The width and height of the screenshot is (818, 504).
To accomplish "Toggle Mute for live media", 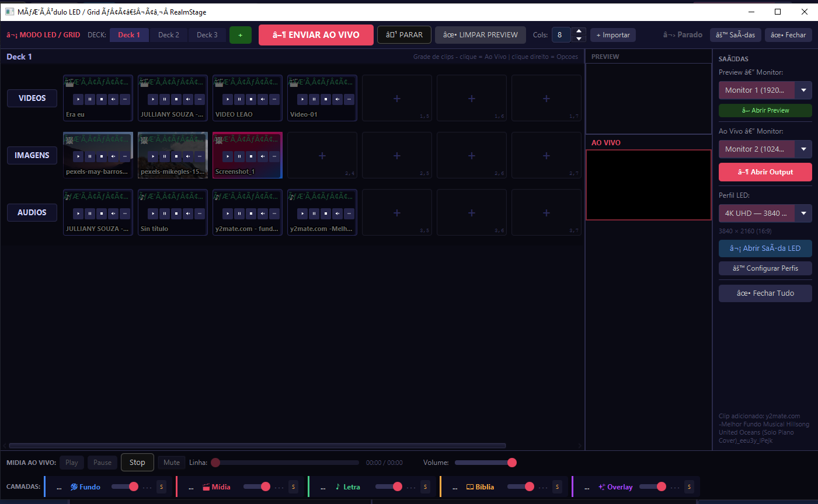I will (x=172, y=463).
